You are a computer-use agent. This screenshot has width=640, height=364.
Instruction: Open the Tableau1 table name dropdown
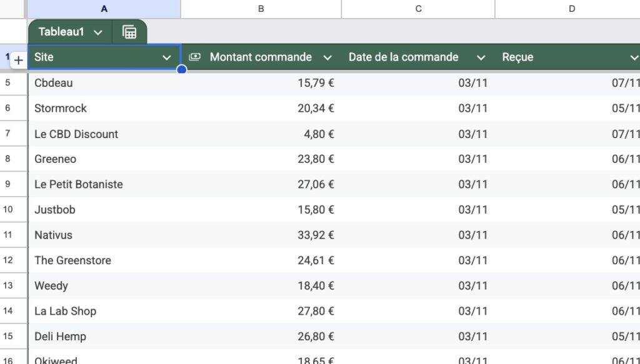[98, 32]
